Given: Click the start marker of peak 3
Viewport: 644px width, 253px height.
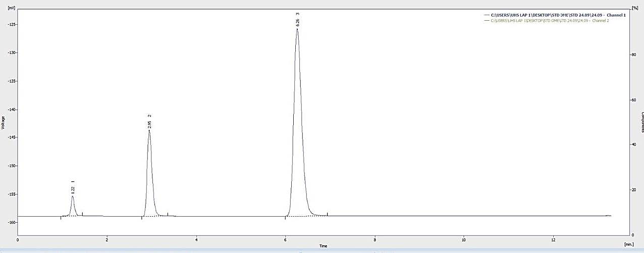Looking at the screenshot, I should tap(285, 218).
